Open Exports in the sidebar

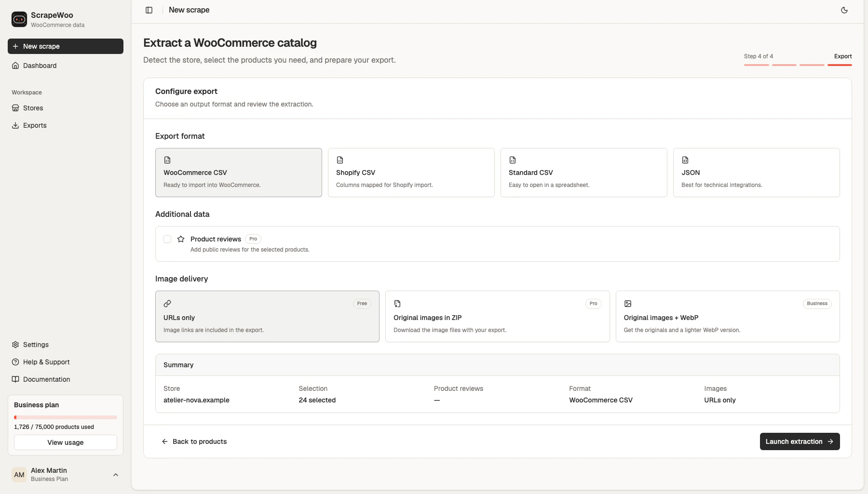tap(66, 125)
